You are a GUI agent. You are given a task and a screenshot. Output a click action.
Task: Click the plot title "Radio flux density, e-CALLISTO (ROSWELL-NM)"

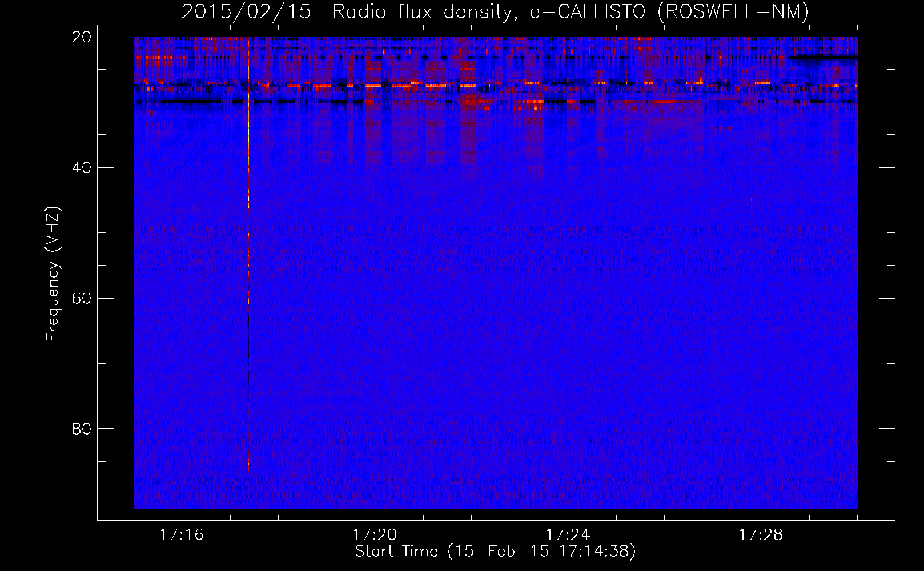[571, 11]
